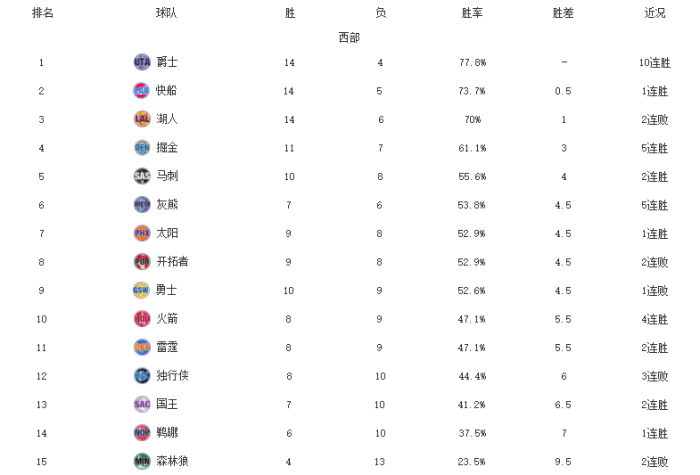Screen dimensions: 700x475
Task: Open the 独行侠 team name link
Action: [173, 376]
